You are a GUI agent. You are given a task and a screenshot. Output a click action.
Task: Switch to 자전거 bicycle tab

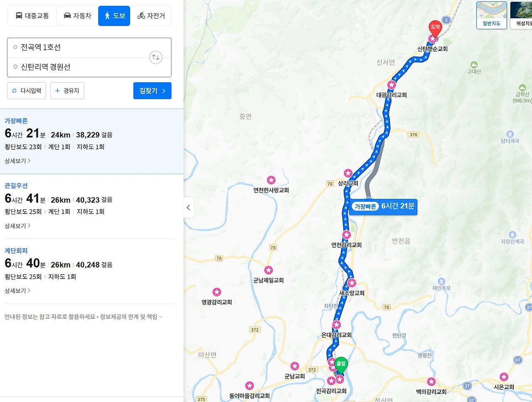(x=151, y=16)
